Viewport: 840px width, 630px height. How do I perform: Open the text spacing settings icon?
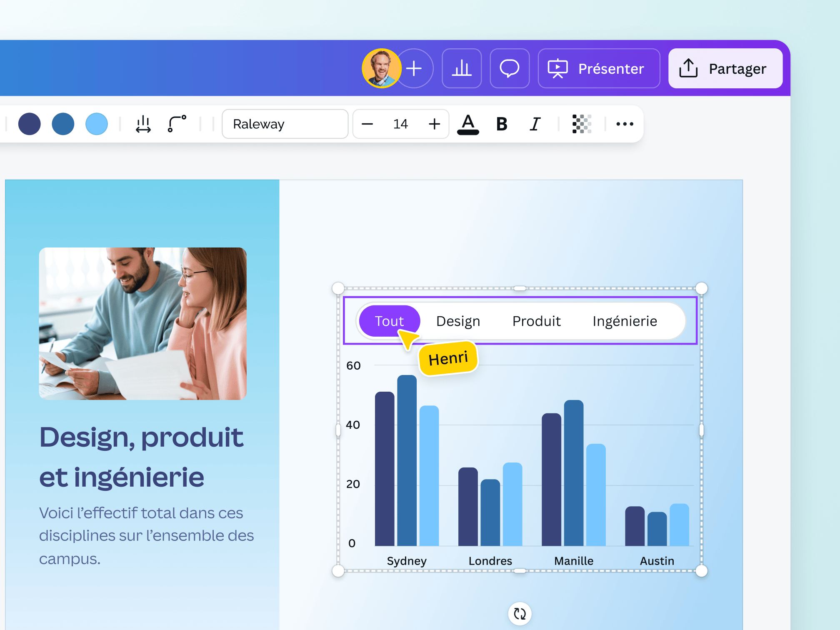point(143,124)
